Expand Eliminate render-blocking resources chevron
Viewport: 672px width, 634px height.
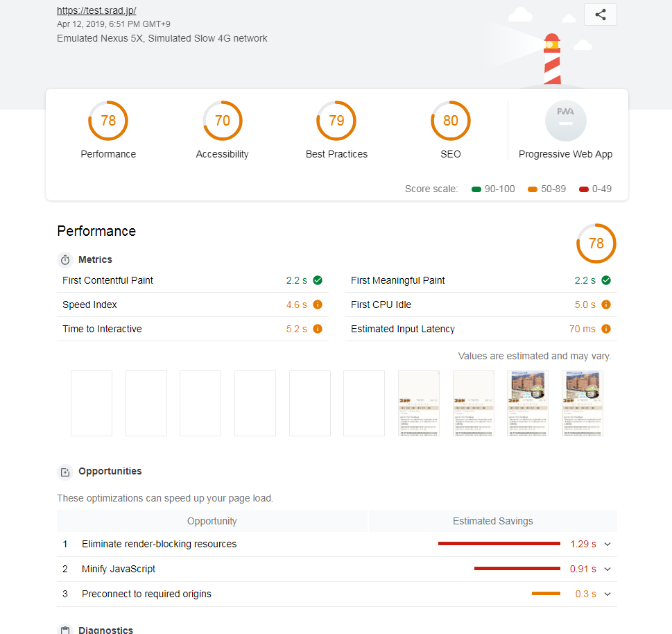tap(608, 544)
